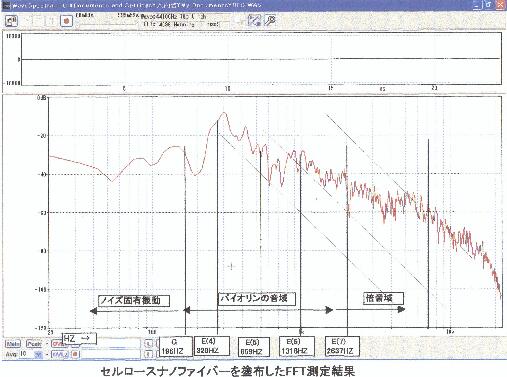Open the Avg count dropdown arrow
The image size is (507, 377).
pos(39,354)
